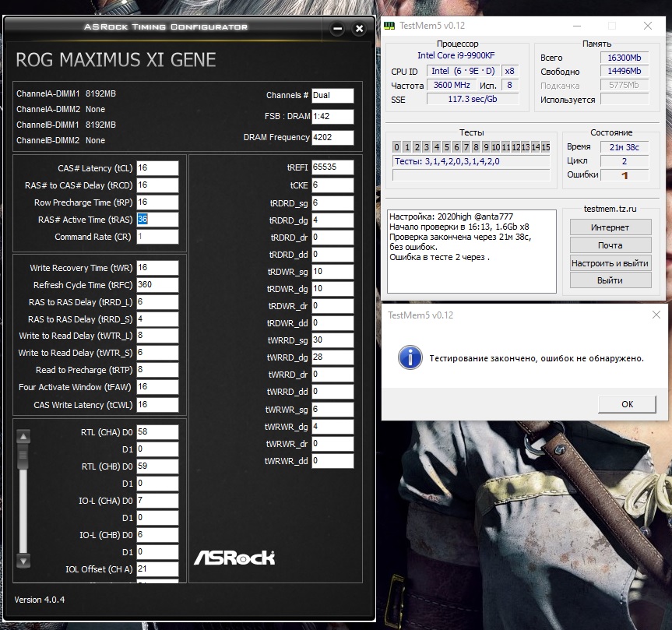Click the TestMem5 log text area
This screenshot has width=672, height=630.
tap(472, 252)
